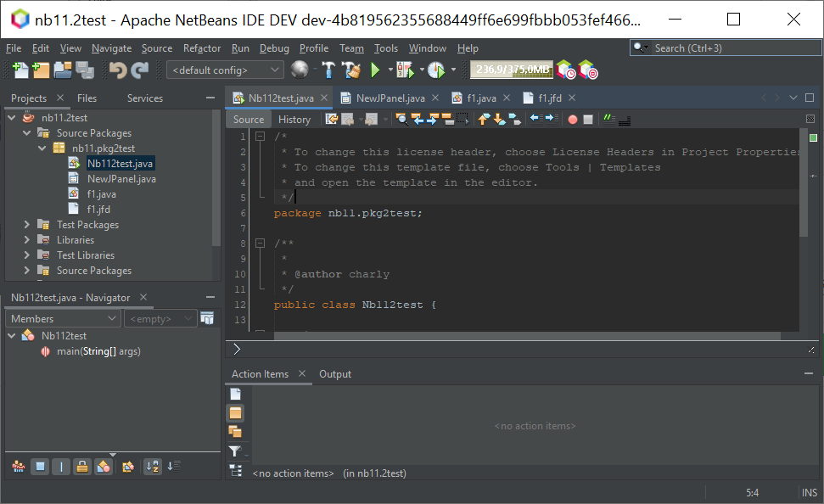Click the red Start Macro Recording icon
The width and height of the screenshot is (824, 504).
point(573,120)
